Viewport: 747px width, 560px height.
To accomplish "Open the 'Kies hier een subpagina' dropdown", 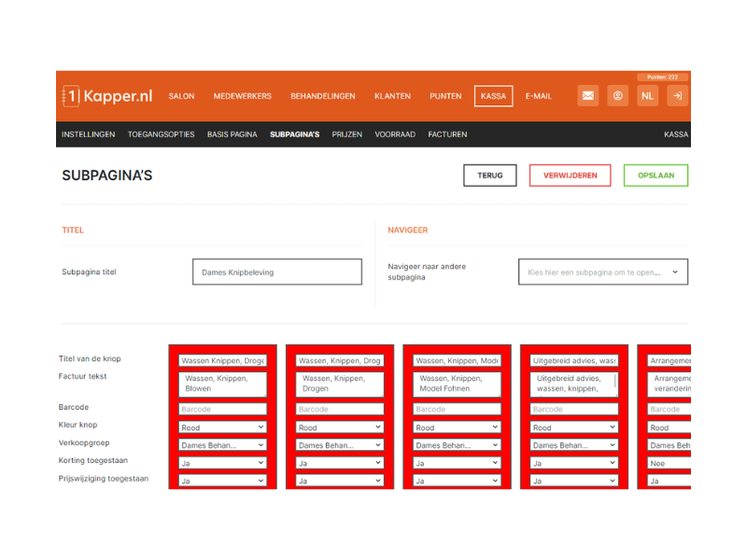I will [x=602, y=272].
